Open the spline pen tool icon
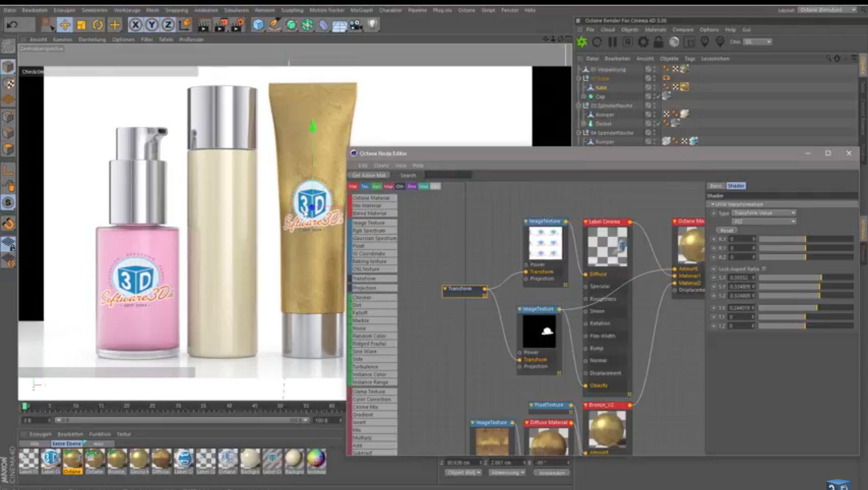Screen dimensions: 868x490 click(275, 25)
